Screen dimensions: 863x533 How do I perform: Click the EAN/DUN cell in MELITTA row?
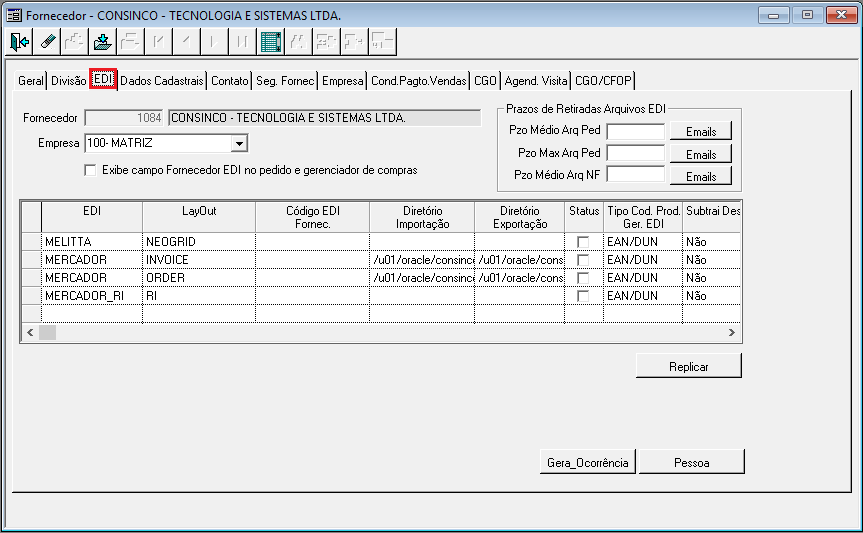point(643,242)
